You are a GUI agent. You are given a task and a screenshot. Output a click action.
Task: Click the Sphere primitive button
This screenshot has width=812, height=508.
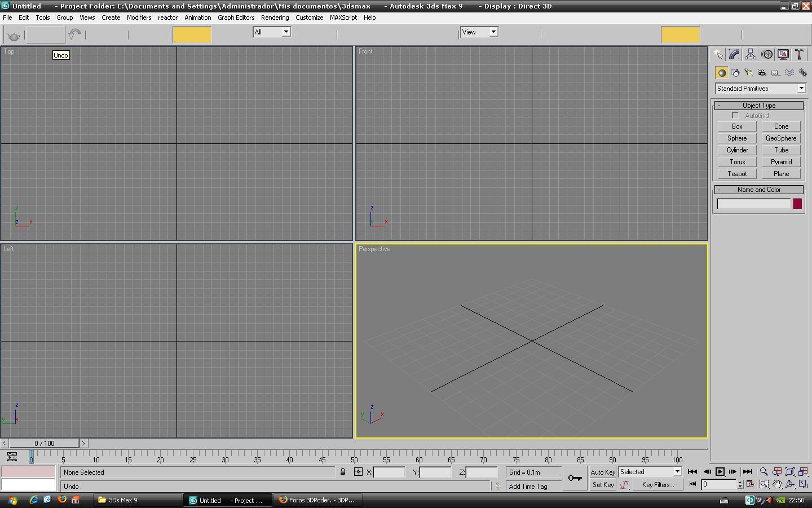click(737, 138)
